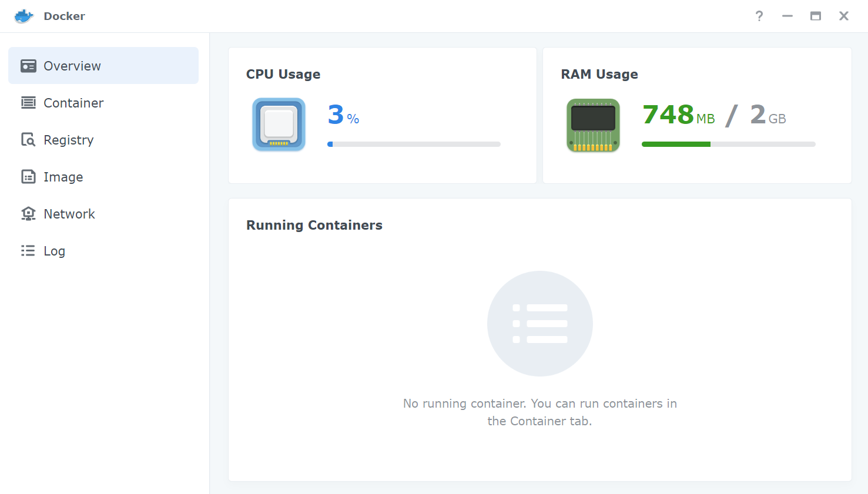Click the Log list icon
Viewport: 868px width, 494px height.
coord(28,251)
